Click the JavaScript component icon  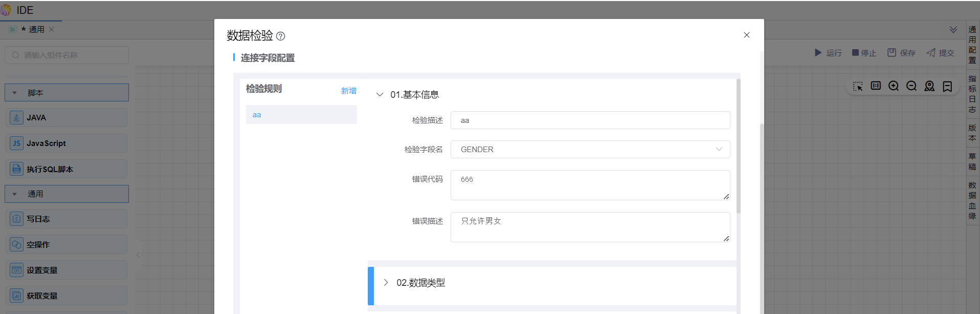coord(16,143)
